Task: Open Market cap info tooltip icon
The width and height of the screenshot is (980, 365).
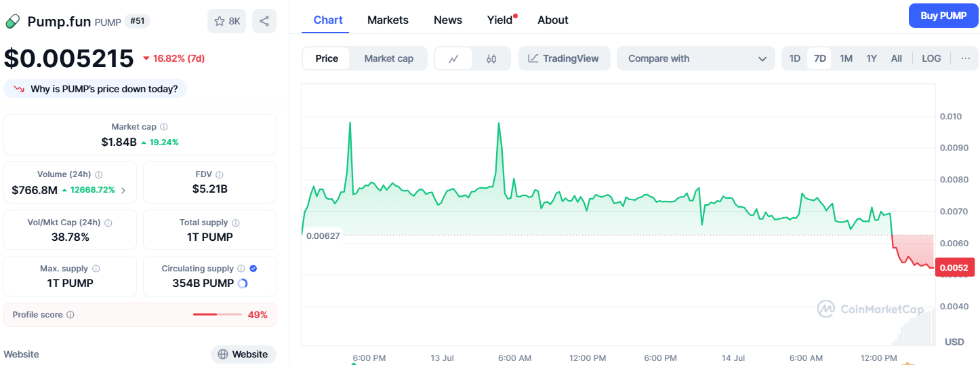Action: (164, 127)
